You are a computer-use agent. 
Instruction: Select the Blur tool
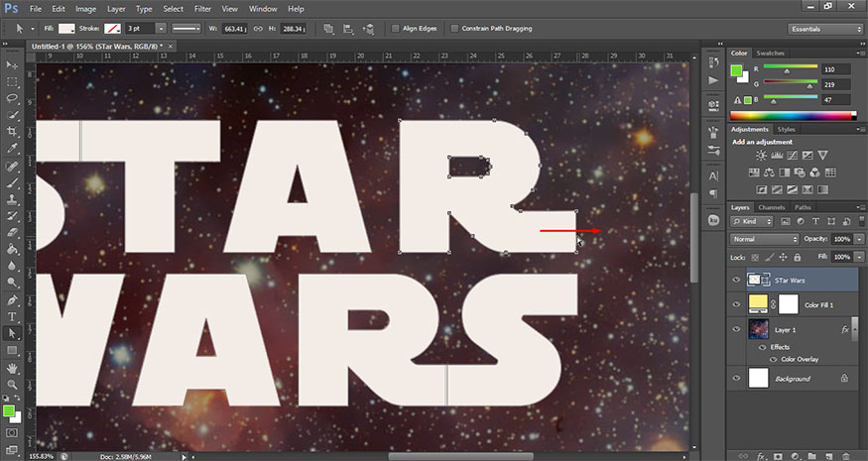click(x=12, y=266)
